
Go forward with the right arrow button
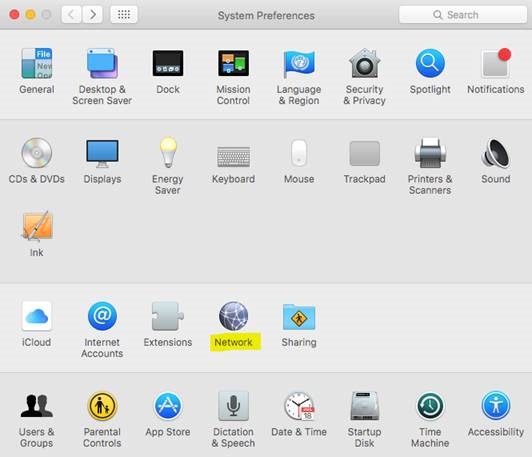[92, 15]
